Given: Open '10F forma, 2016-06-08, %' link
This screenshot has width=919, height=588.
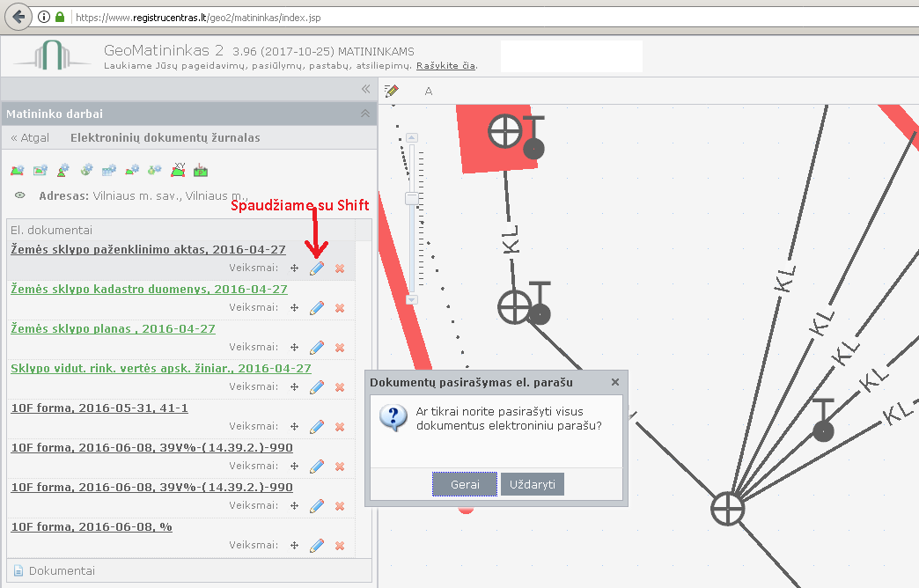Looking at the screenshot, I should [x=92, y=526].
